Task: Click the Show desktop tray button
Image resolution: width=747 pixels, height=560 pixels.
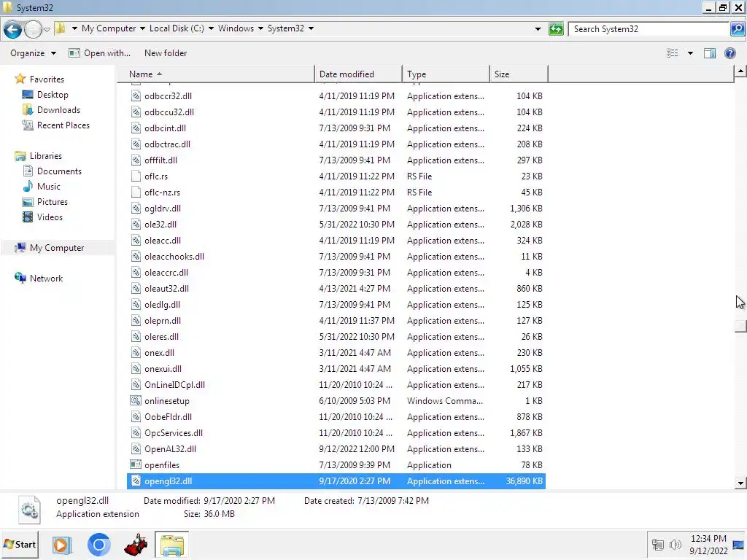Action: (739, 545)
